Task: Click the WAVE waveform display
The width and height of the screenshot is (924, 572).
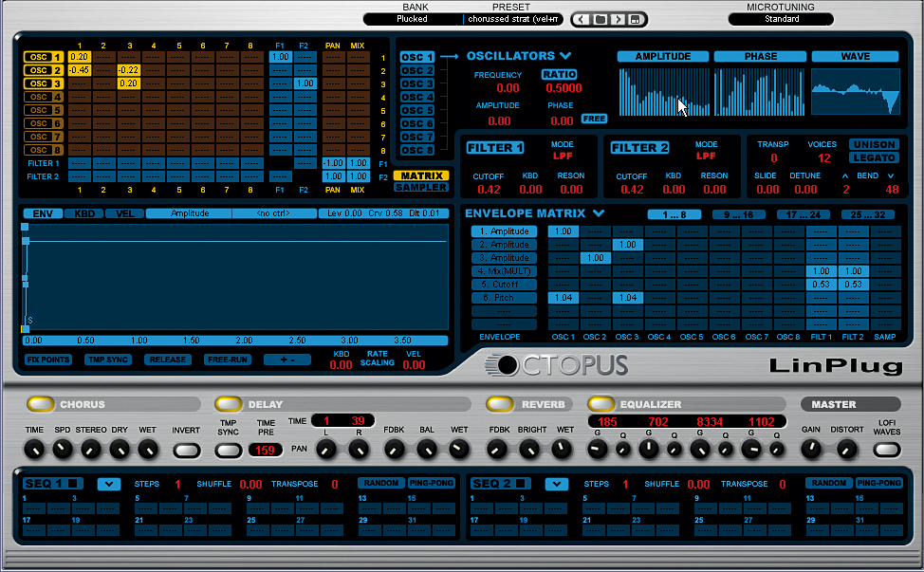Action: pyautogui.click(x=856, y=92)
